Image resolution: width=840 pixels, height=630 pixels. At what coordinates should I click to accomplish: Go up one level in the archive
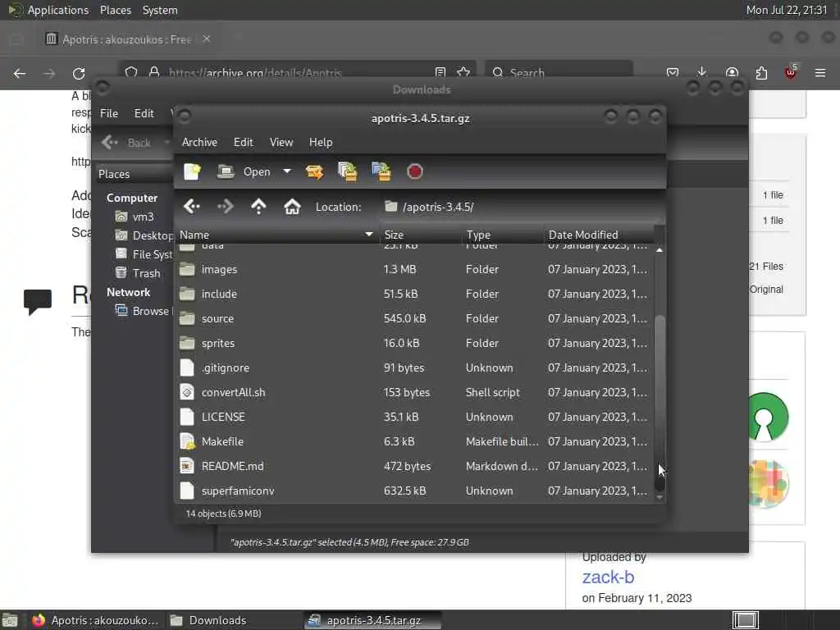tap(258, 206)
